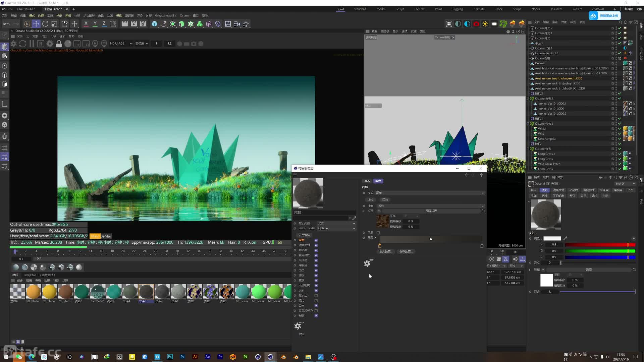Switch to the Animate layout tab

[x=479, y=9]
